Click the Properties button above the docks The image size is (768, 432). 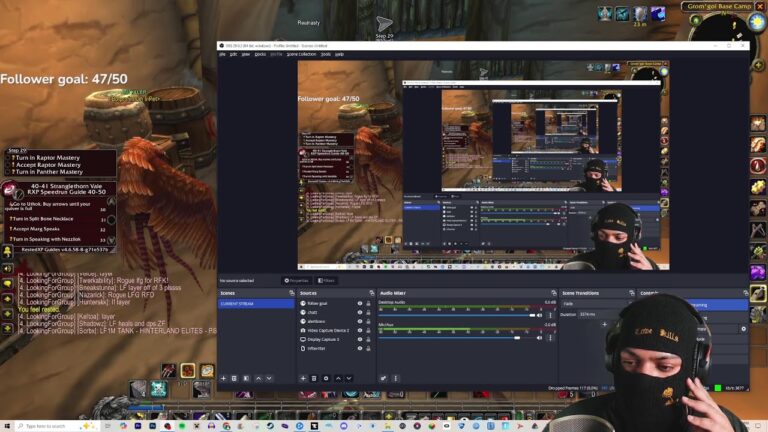(x=296, y=281)
